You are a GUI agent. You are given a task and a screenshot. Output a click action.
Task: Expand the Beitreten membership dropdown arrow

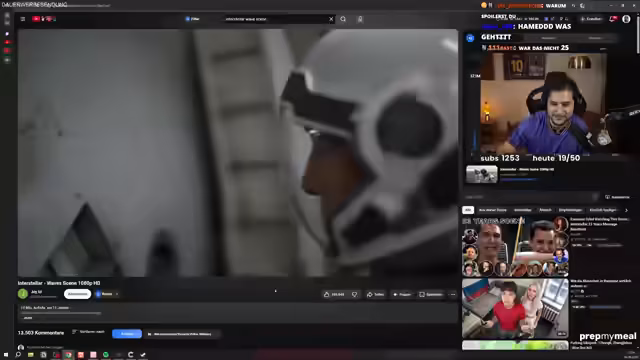[117, 294]
